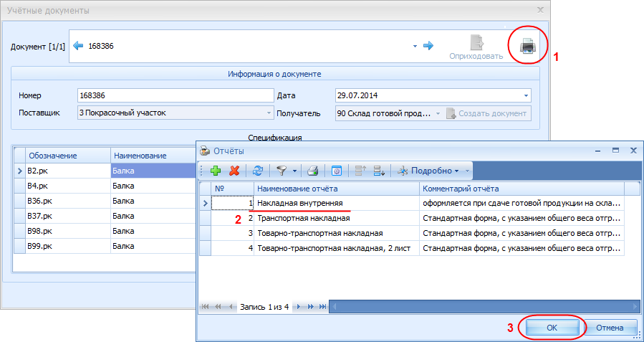Select the B98.рк specification row
Image resolution: width=644 pixels, height=342 pixels.
pyautogui.click(x=105, y=231)
